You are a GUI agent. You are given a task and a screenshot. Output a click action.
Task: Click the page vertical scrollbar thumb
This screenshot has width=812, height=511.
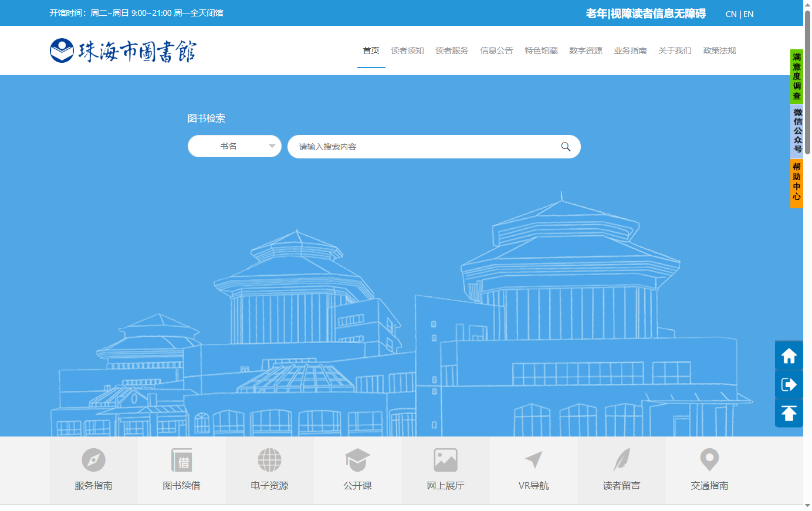coord(807,82)
